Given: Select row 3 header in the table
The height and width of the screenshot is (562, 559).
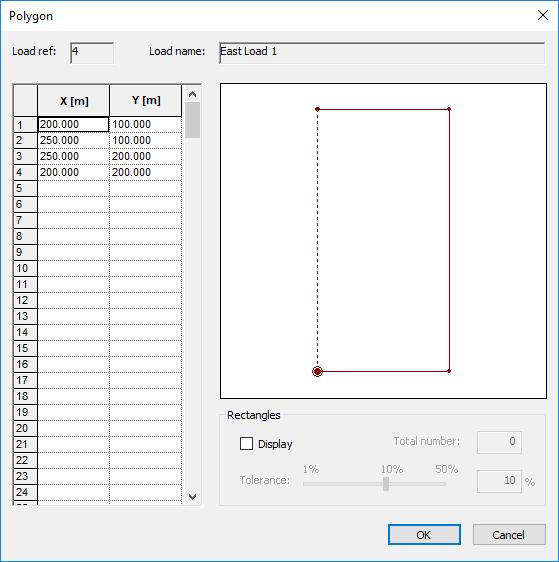Looking at the screenshot, I should pos(25,156).
